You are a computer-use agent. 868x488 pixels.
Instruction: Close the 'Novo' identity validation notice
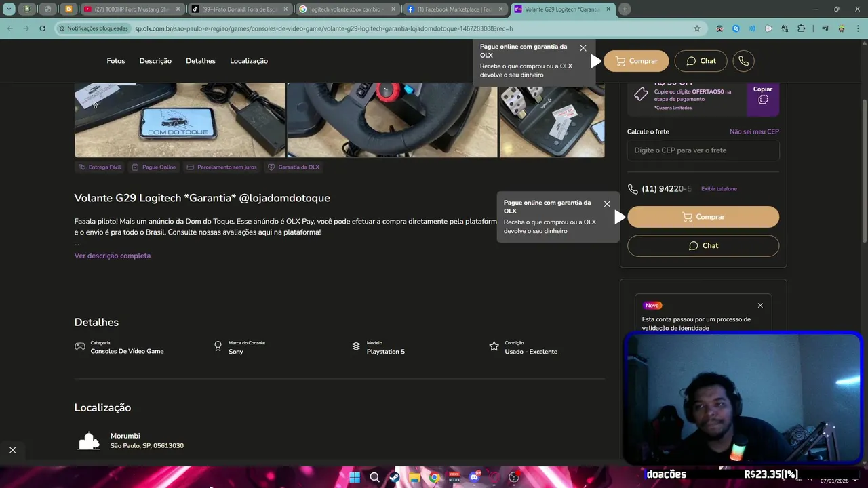pos(760,306)
